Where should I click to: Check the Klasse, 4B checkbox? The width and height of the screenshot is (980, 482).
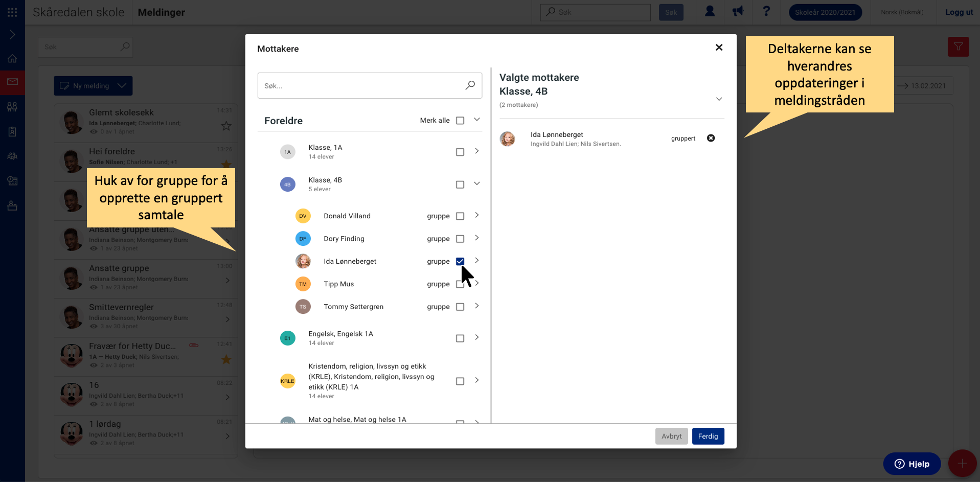pos(460,185)
